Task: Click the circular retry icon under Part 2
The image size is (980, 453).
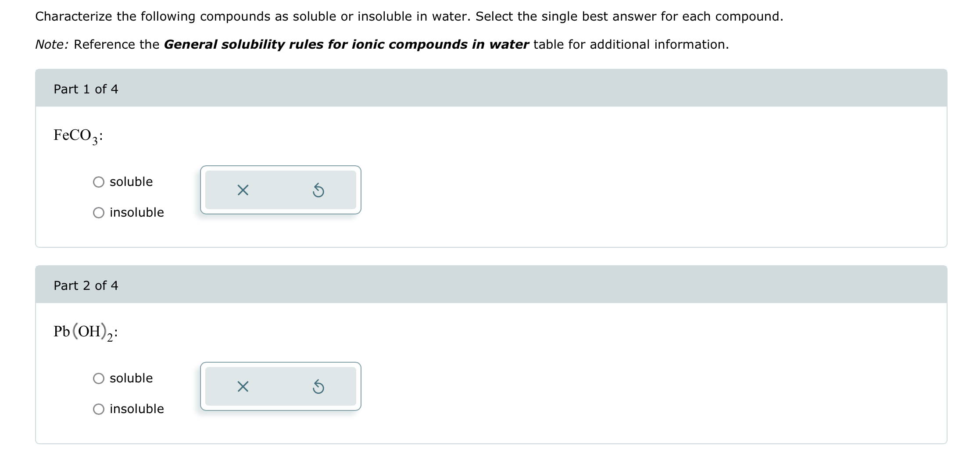Action: click(x=319, y=386)
